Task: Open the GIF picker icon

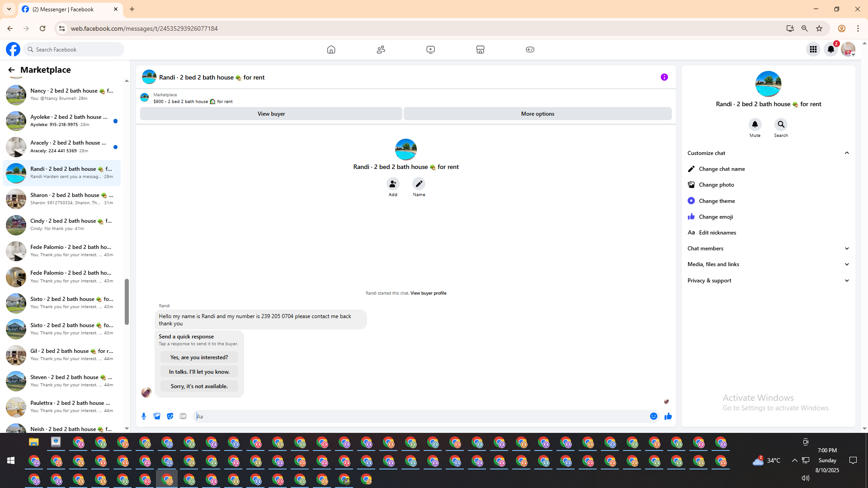Action: 183,416
